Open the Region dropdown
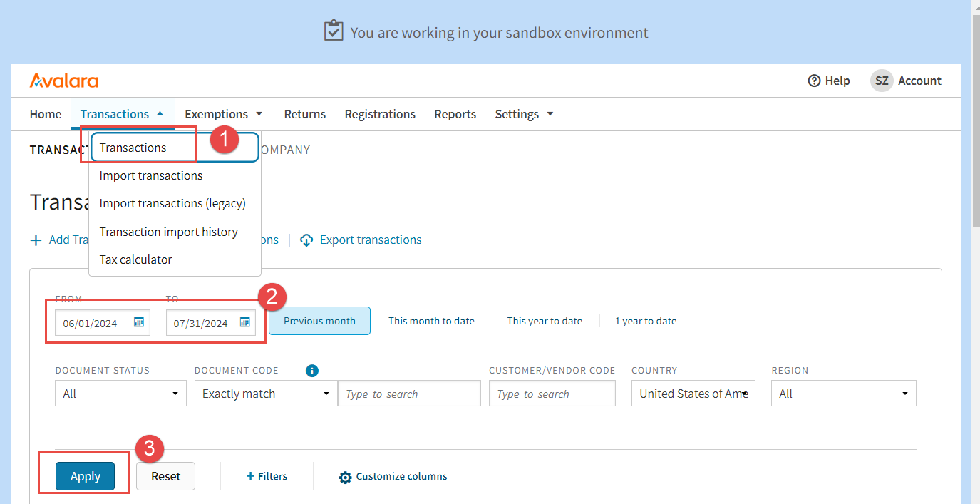 tap(843, 394)
